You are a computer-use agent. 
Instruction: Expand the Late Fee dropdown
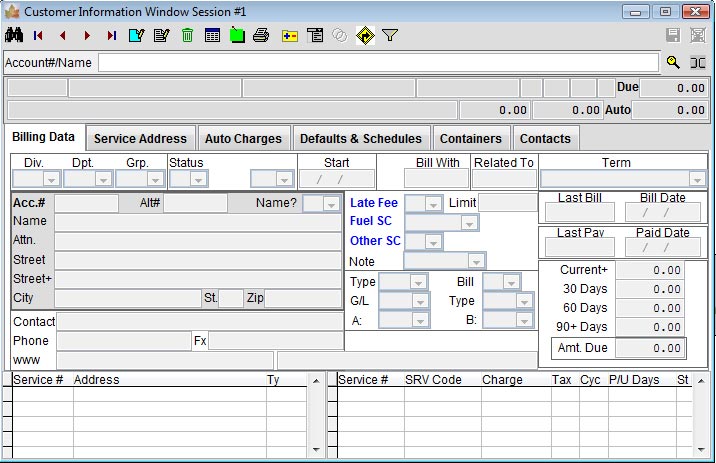(x=432, y=204)
